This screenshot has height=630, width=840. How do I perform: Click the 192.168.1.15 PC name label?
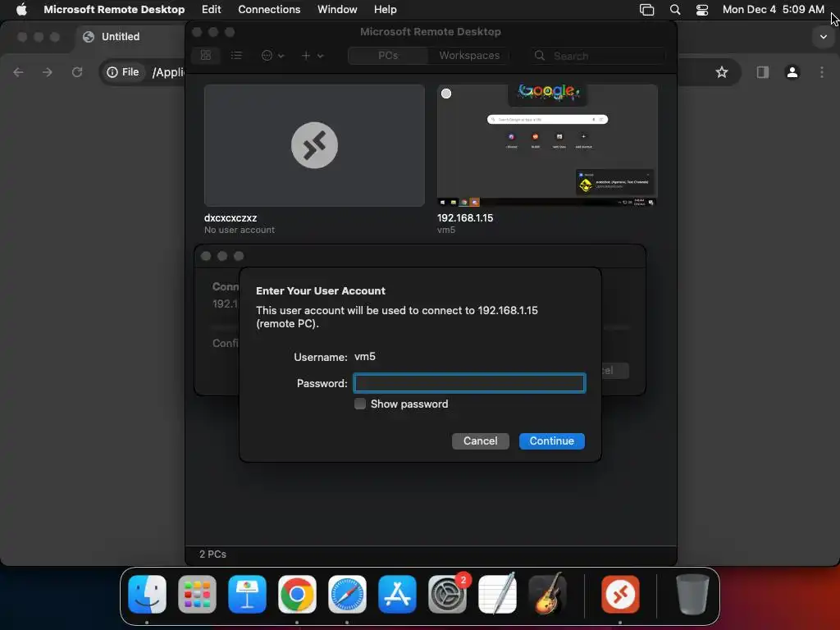(x=465, y=218)
